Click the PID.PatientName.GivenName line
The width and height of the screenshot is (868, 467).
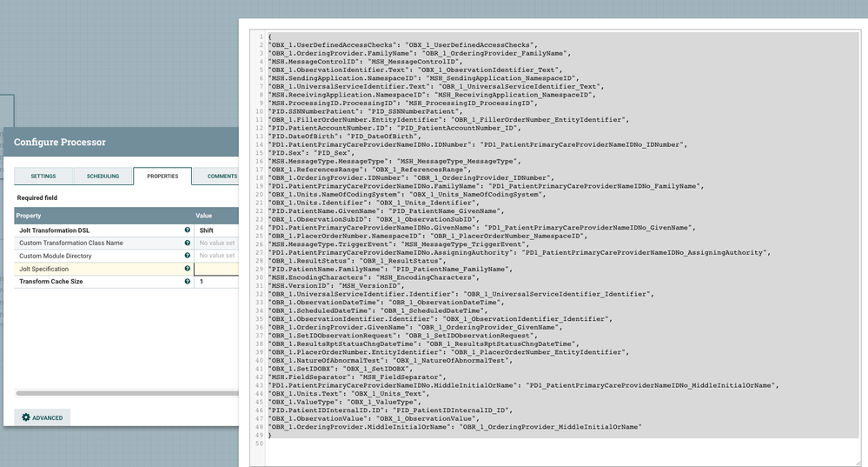coord(386,211)
